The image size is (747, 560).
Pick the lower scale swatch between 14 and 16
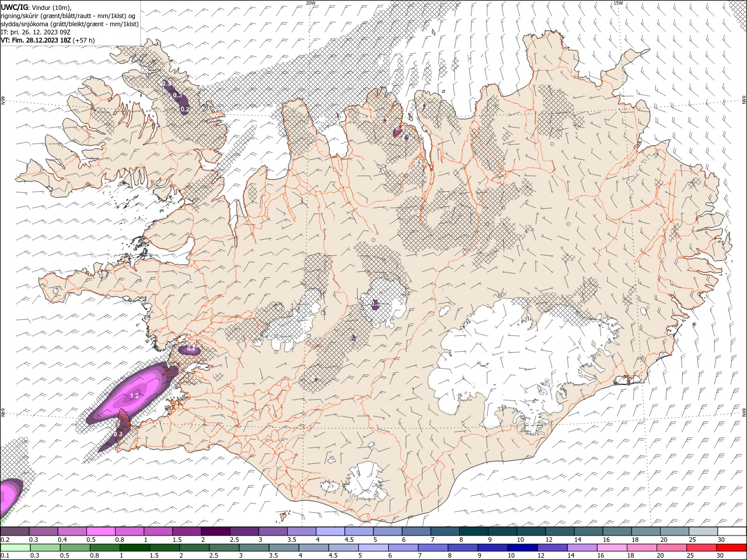[582, 548]
